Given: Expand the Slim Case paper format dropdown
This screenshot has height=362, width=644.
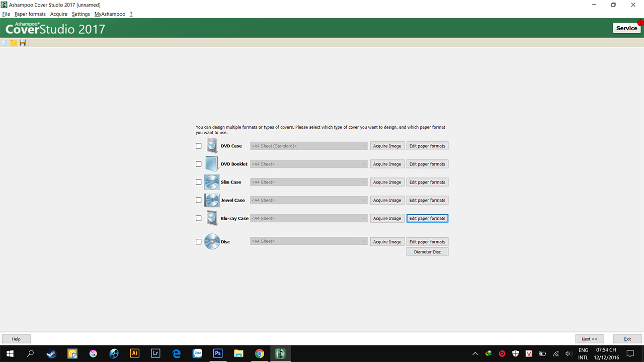Looking at the screenshot, I should click(309, 182).
